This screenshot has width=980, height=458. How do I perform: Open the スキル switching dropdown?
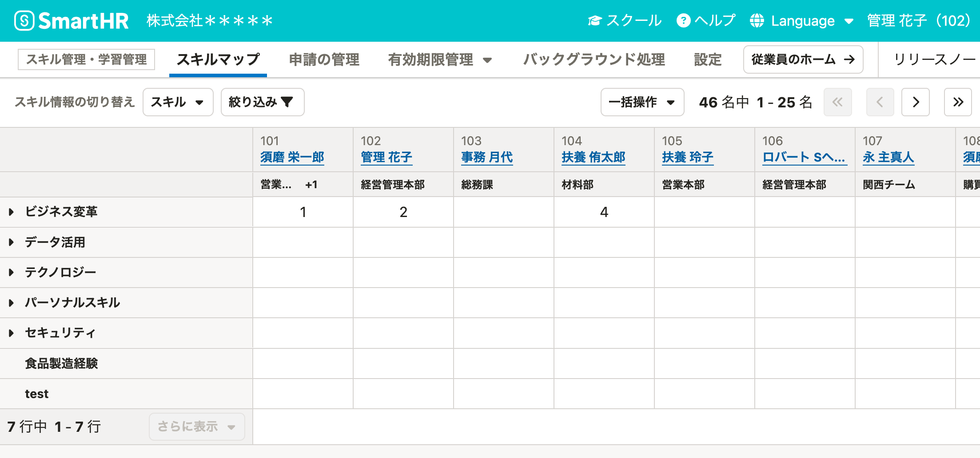(178, 102)
